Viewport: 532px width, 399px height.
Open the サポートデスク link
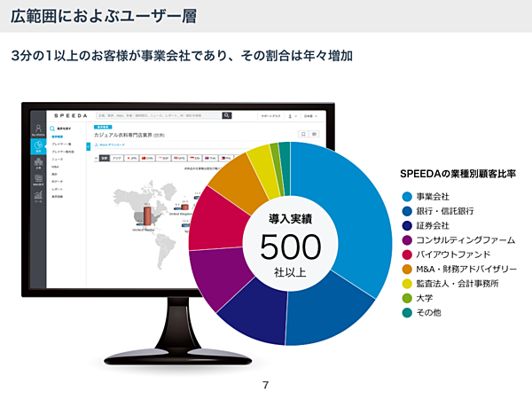pos(268,115)
